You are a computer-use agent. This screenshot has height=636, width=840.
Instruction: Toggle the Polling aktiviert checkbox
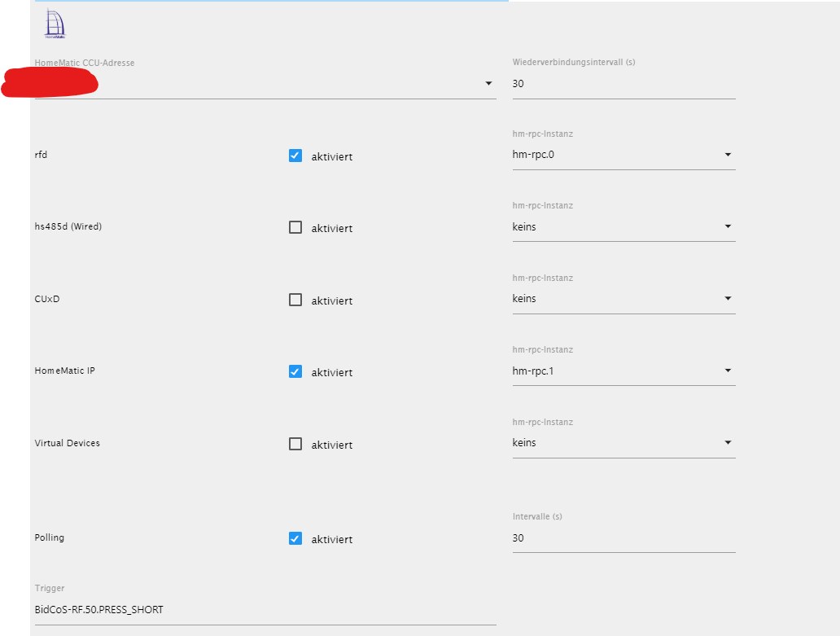pos(295,538)
